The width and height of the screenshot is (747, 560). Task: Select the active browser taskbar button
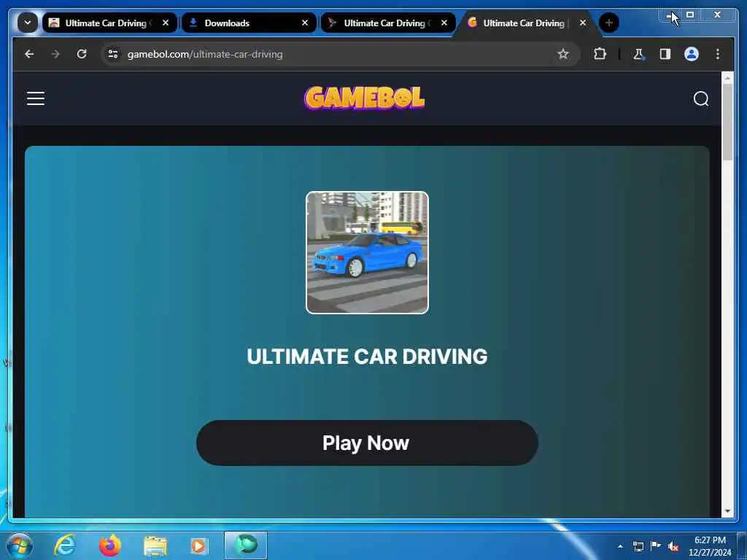tap(246, 545)
